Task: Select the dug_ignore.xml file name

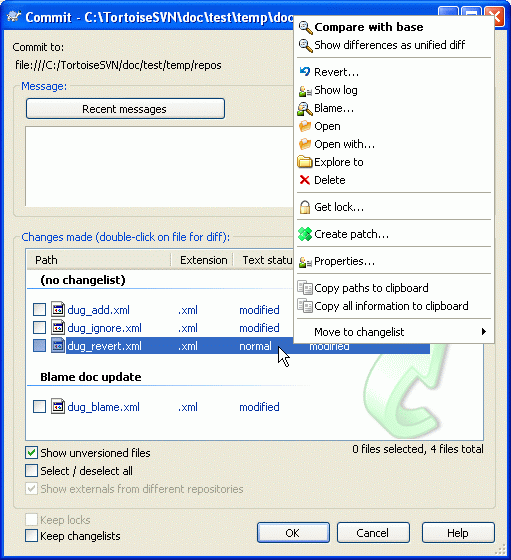Action: click(105, 328)
